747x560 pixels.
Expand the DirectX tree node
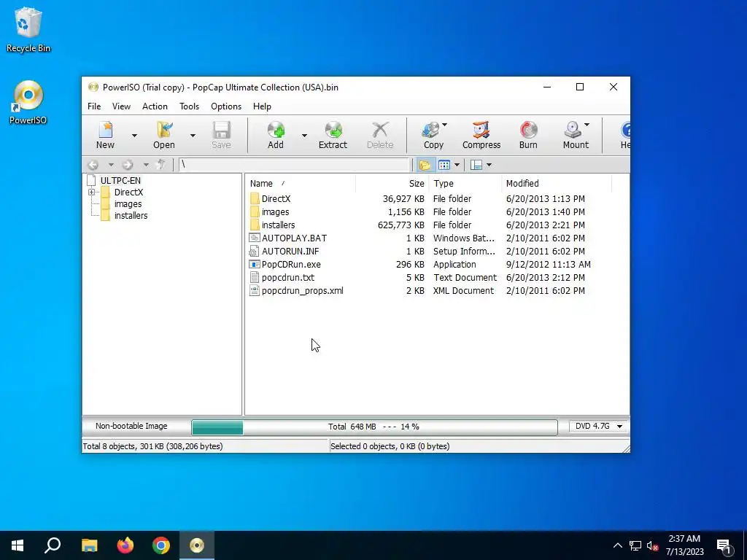91,192
